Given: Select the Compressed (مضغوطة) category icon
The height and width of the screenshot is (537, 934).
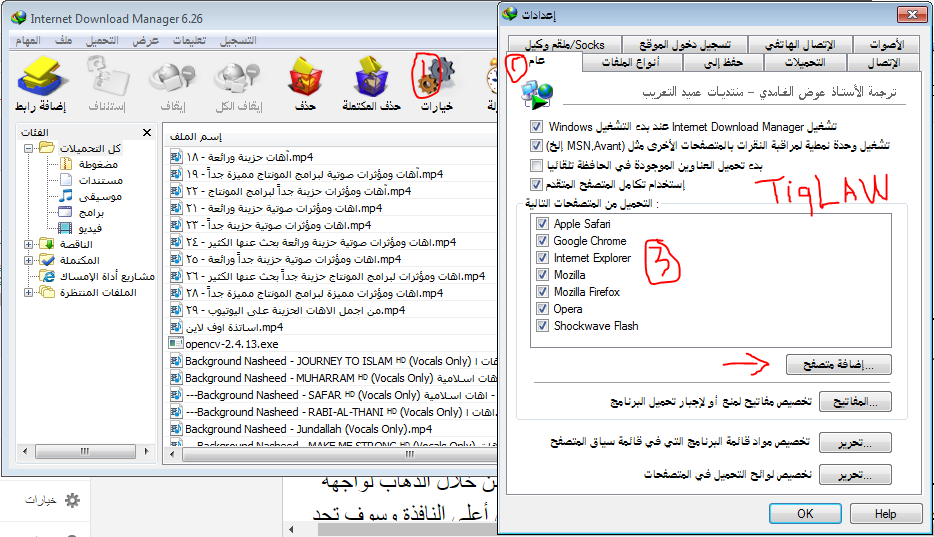Looking at the screenshot, I should (x=66, y=164).
